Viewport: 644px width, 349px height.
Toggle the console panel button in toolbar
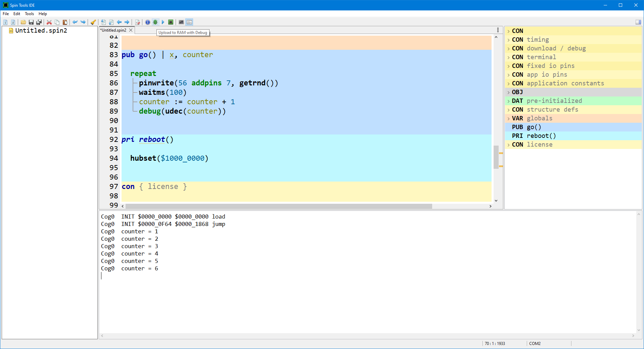(189, 22)
